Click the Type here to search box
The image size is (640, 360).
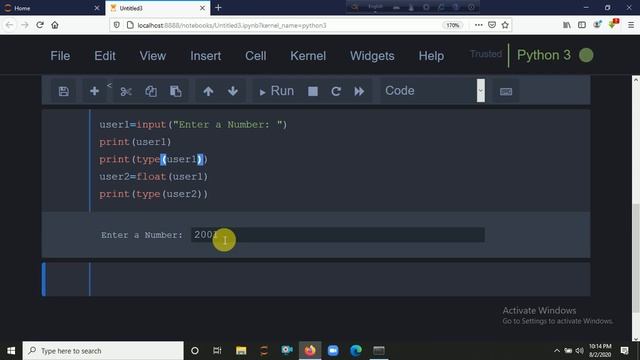coord(103,351)
